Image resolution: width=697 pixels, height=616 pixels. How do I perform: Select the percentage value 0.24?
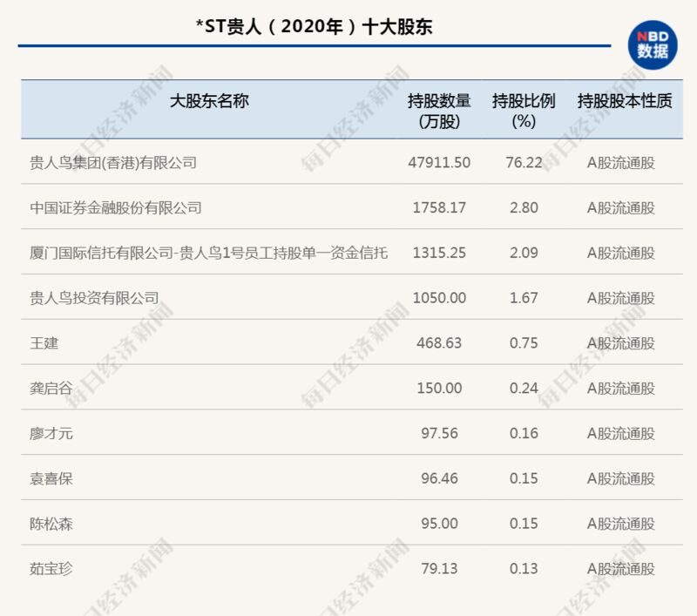click(524, 388)
